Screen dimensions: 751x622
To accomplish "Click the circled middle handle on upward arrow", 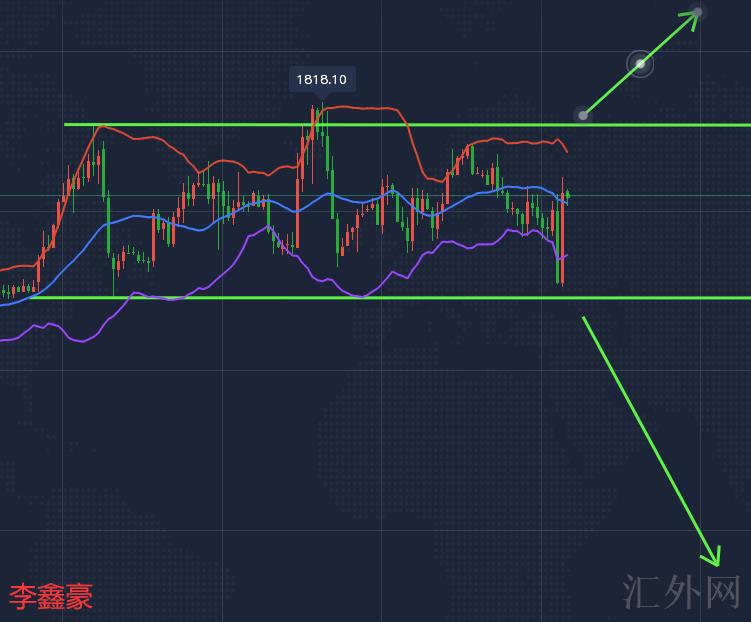I will [640, 65].
